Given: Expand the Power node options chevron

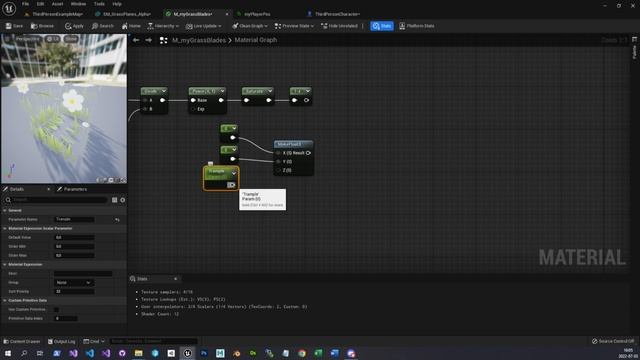Looking at the screenshot, I should click(222, 91).
